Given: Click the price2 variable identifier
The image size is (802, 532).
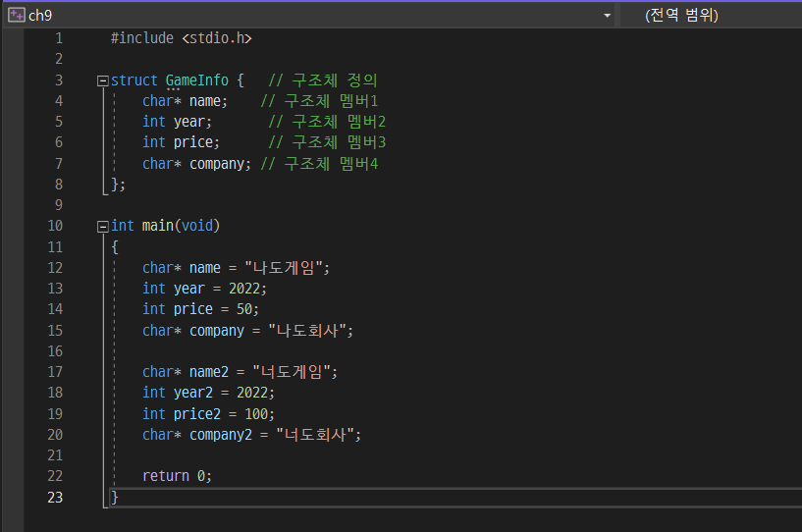Looking at the screenshot, I should pyautogui.click(x=197, y=414).
